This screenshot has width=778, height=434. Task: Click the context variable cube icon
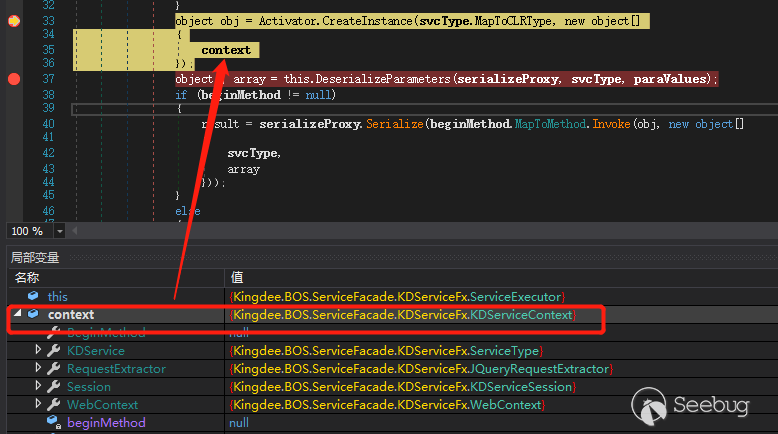(x=33, y=313)
